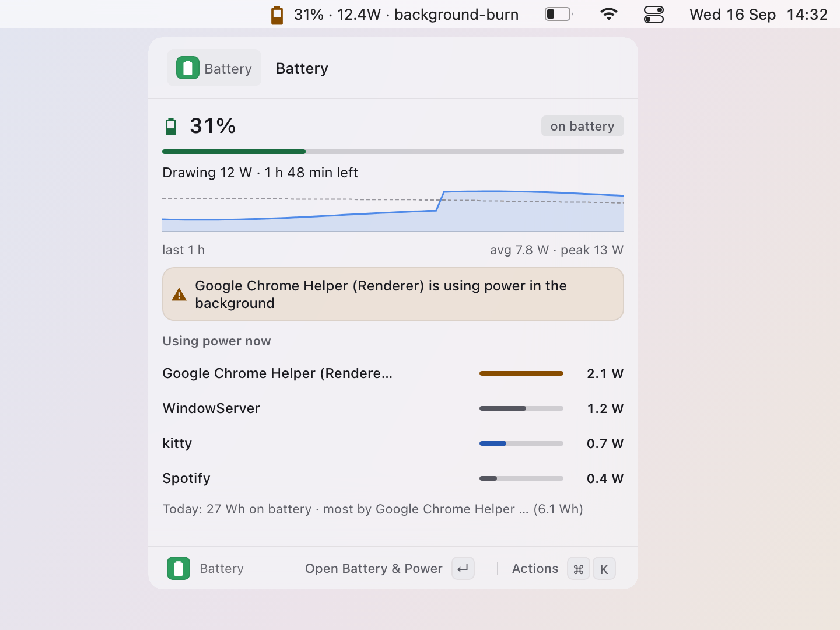The image size is (840, 630).
Task: Click the date and time clock
Action: point(758,15)
